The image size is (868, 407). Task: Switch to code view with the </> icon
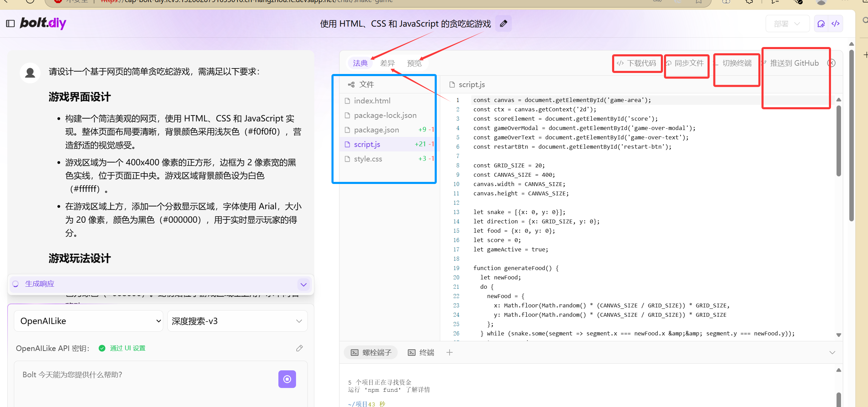836,23
